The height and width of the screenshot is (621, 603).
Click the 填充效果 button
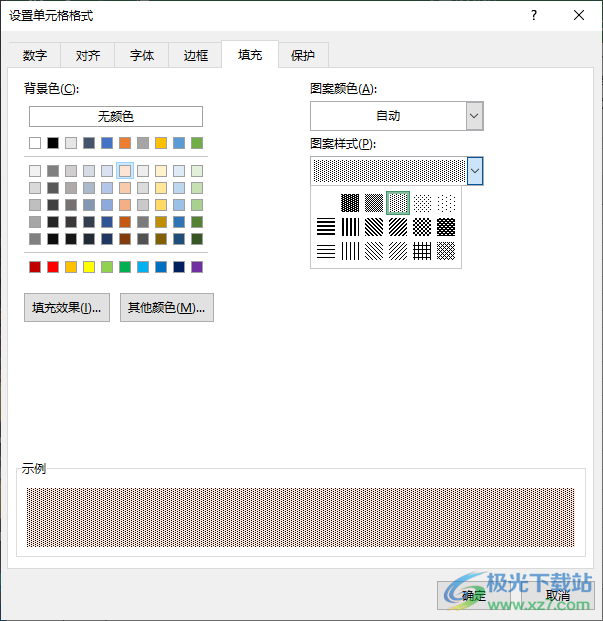point(67,308)
